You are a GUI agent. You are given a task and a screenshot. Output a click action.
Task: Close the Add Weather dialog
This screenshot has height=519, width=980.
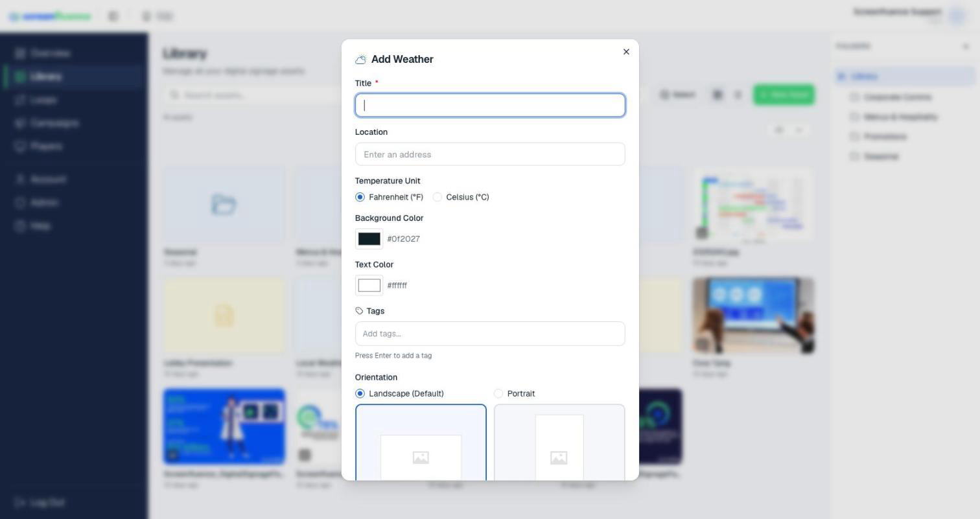(x=626, y=52)
